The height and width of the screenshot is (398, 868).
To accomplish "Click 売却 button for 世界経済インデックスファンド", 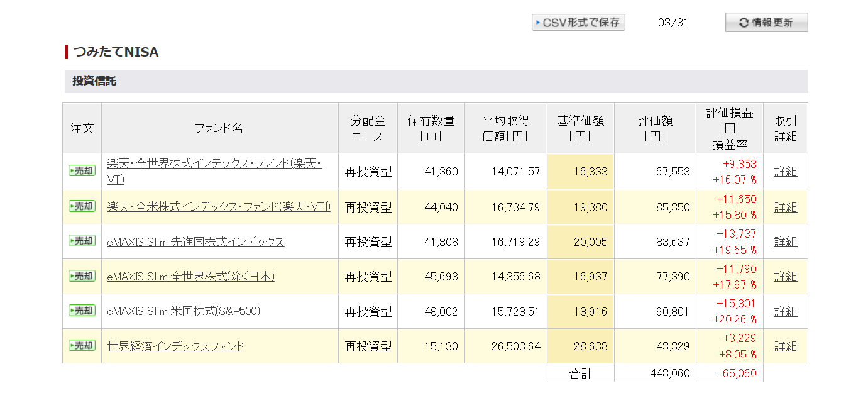I will (x=82, y=345).
